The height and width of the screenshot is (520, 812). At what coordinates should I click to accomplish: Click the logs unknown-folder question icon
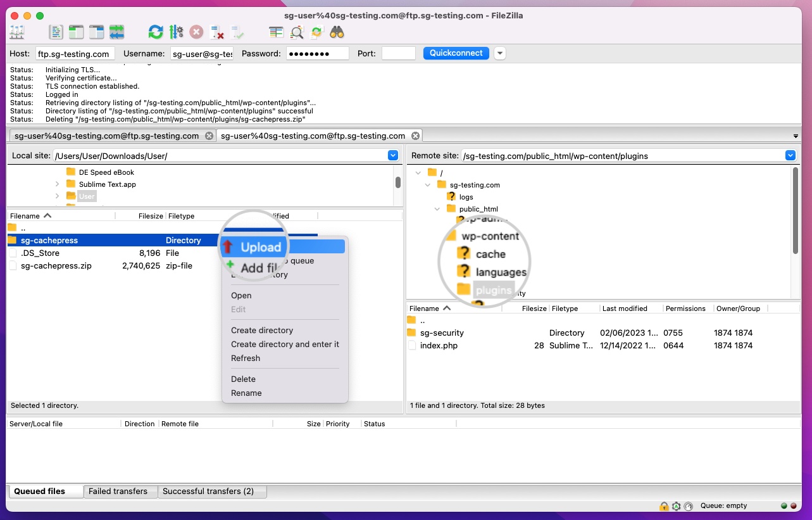[x=451, y=197]
